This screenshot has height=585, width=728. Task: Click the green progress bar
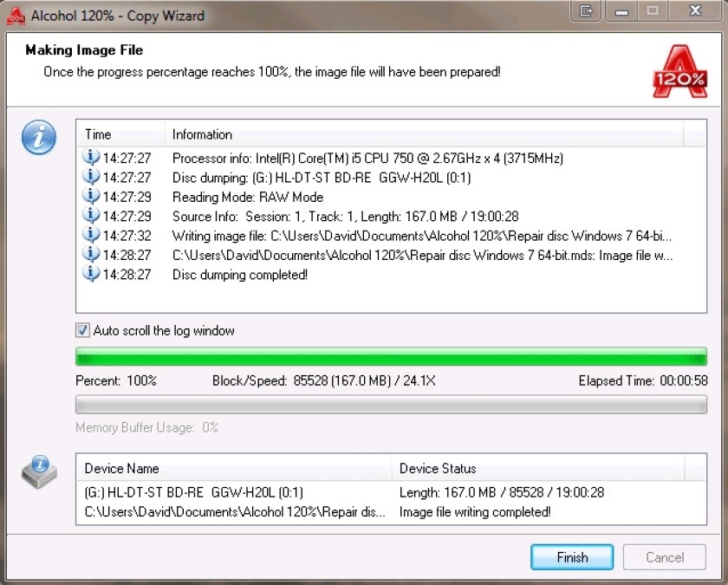click(391, 356)
